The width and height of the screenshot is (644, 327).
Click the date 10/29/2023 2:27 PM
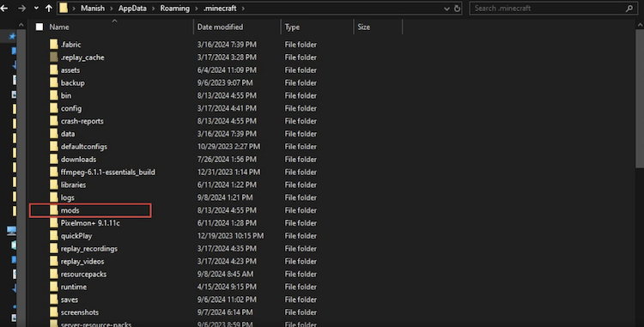[x=228, y=147]
